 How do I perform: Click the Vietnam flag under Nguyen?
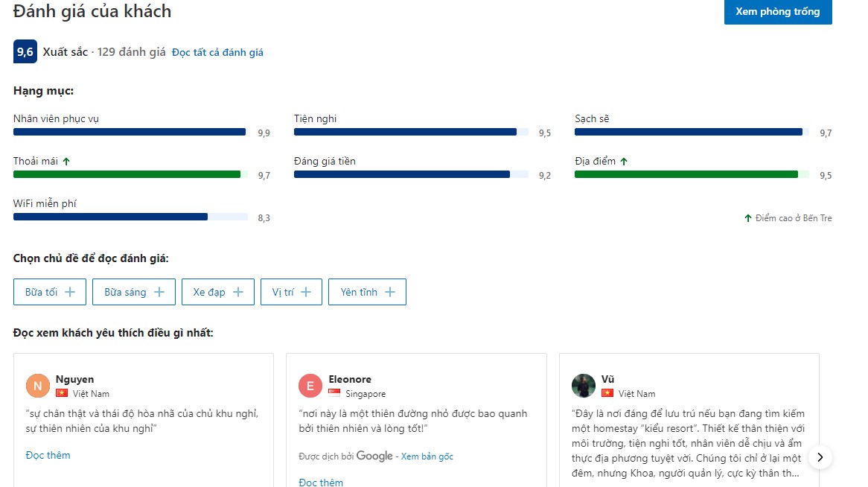[62, 393]
